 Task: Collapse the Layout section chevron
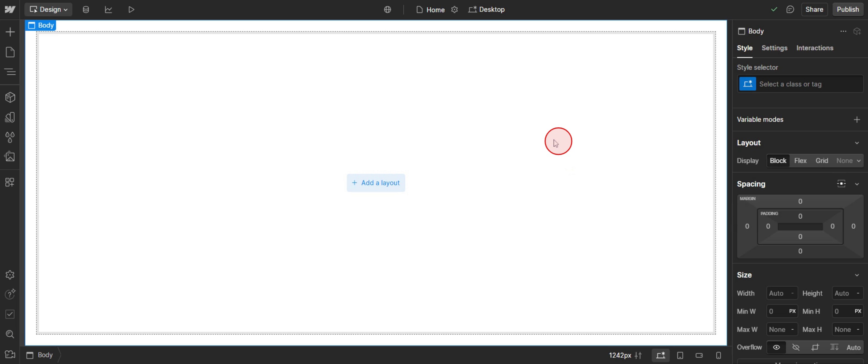[x=857, y=143]
